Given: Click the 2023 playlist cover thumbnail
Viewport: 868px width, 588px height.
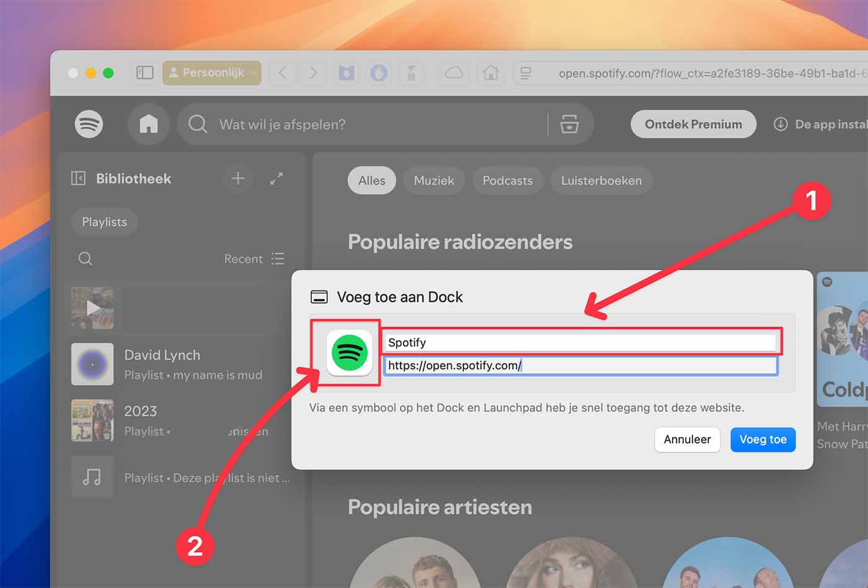Looking at the screenshot, I should tap(92, 420).
